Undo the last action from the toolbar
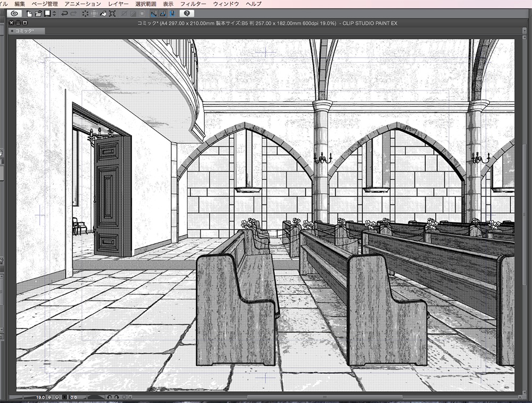Image resolution: width=532 pixels, height=403 pixels. [x=65, y=13]
